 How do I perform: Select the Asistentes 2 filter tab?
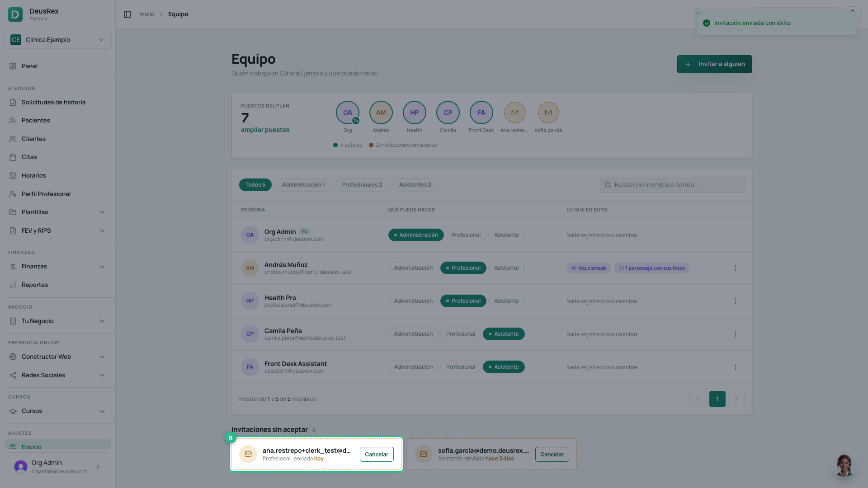[415, 185]
